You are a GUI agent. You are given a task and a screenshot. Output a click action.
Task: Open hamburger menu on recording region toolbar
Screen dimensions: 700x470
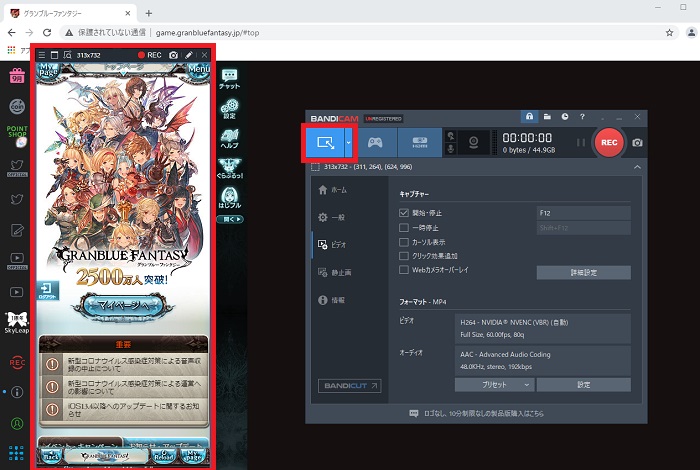pyautogui.click(x=42, y=55)
